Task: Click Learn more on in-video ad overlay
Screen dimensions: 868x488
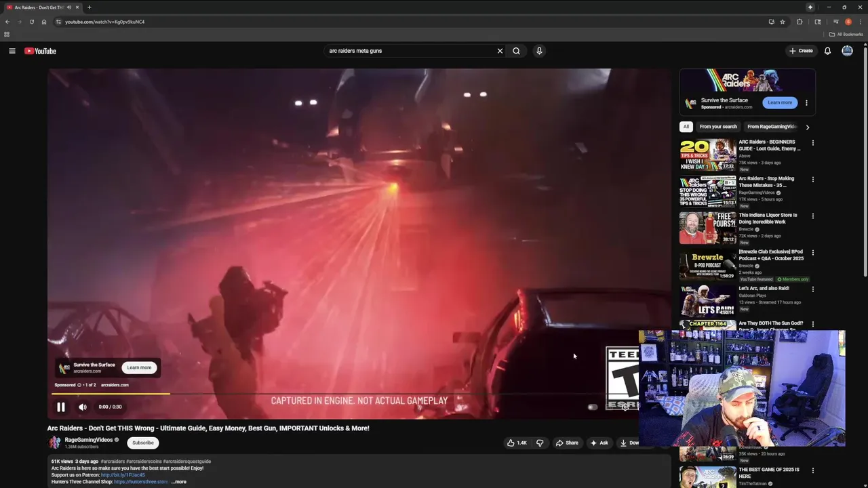Action: pos(139,367)
